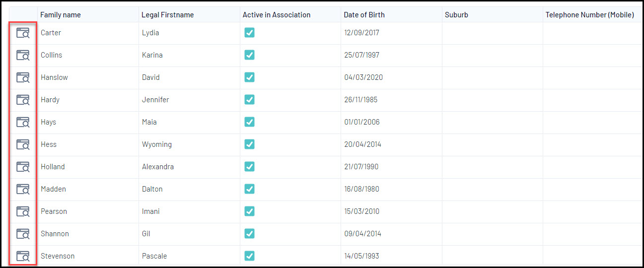Click the view record icon for Hardy

pos(23,100)
